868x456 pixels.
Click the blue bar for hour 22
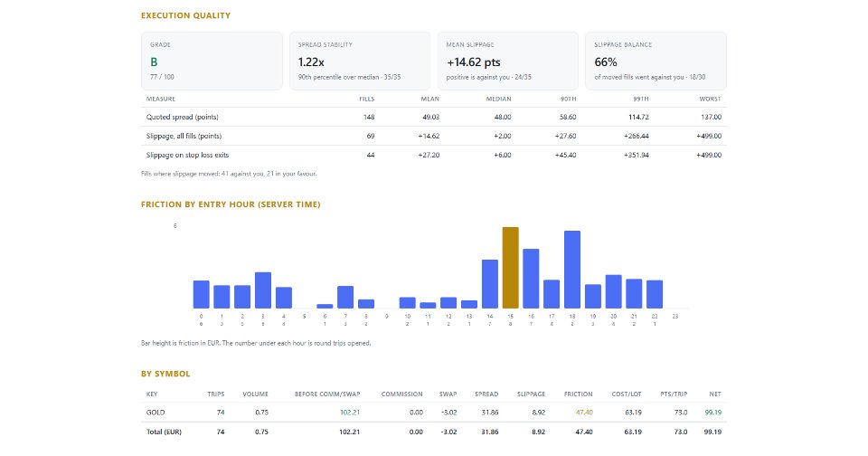(x=655, y=294)
